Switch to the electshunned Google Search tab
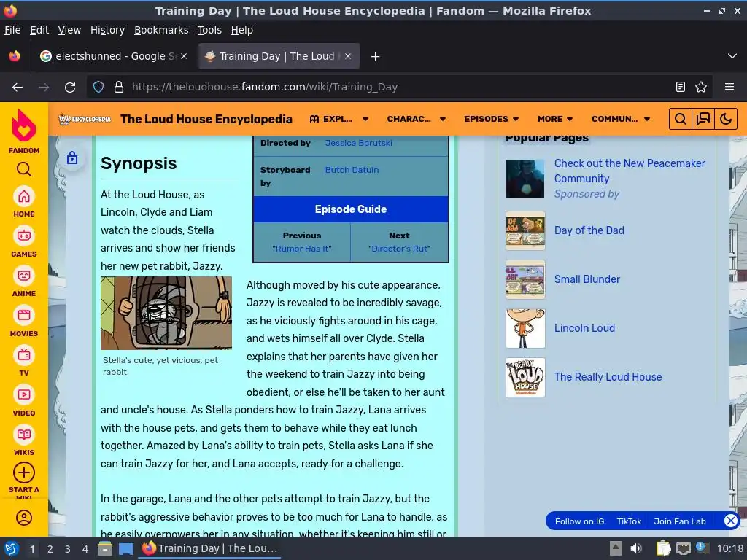 [113, 56]
